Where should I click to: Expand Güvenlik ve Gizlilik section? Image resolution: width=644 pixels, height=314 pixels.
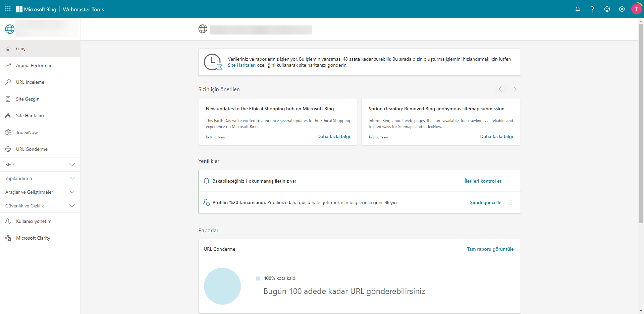(40, 206)
